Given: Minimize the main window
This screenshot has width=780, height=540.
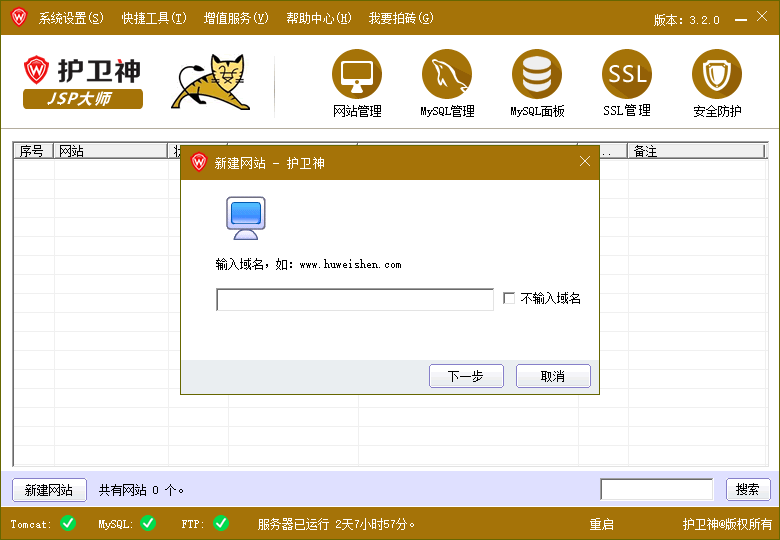Looking at the screenshot, I should (741, 19).
